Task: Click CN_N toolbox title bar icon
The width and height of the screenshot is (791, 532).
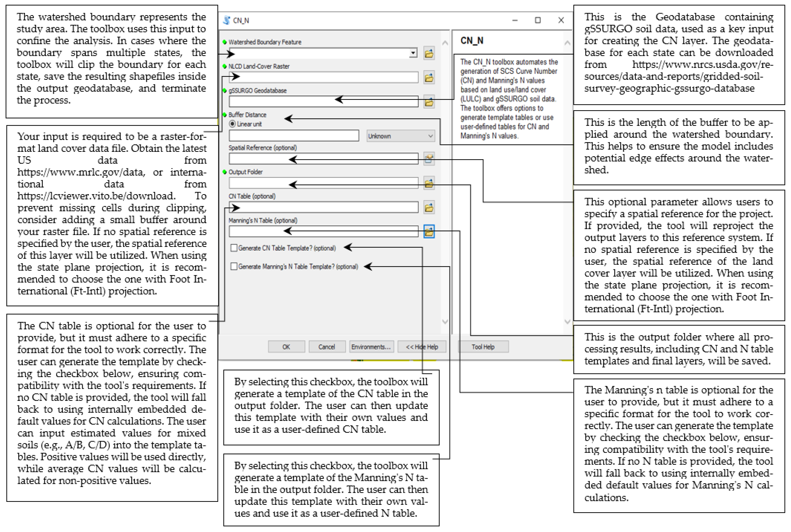Action: click(226, 20)
